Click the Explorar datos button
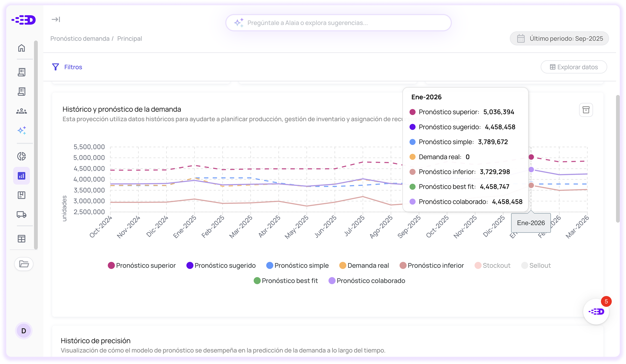The image size is (626, 364). click(x=574, y=67)
